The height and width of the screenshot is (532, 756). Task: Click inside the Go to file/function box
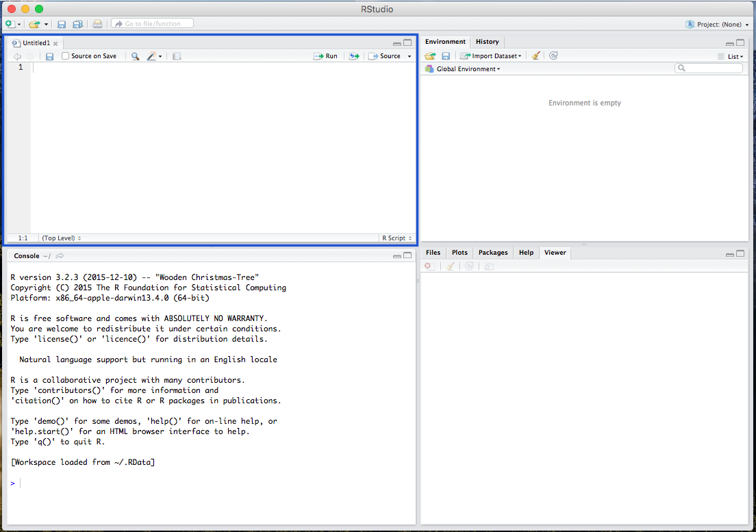point(151,23)
